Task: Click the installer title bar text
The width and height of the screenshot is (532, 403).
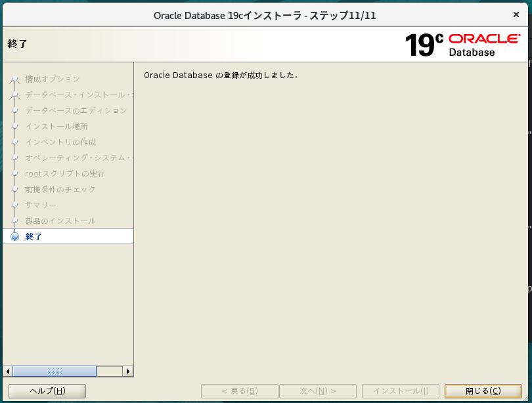Action: 265,16
